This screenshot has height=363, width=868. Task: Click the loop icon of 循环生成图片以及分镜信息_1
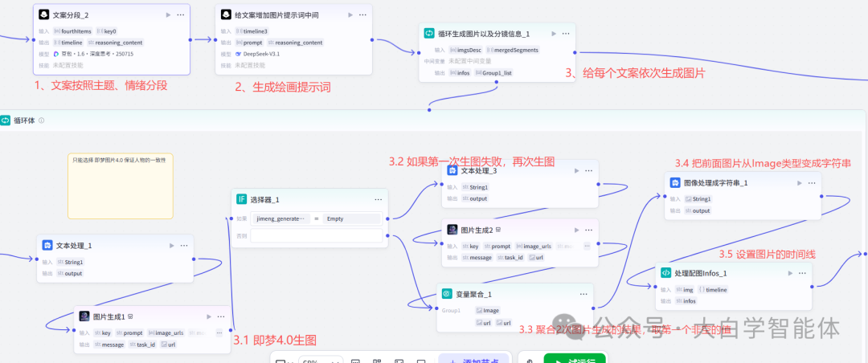[429, 33]
